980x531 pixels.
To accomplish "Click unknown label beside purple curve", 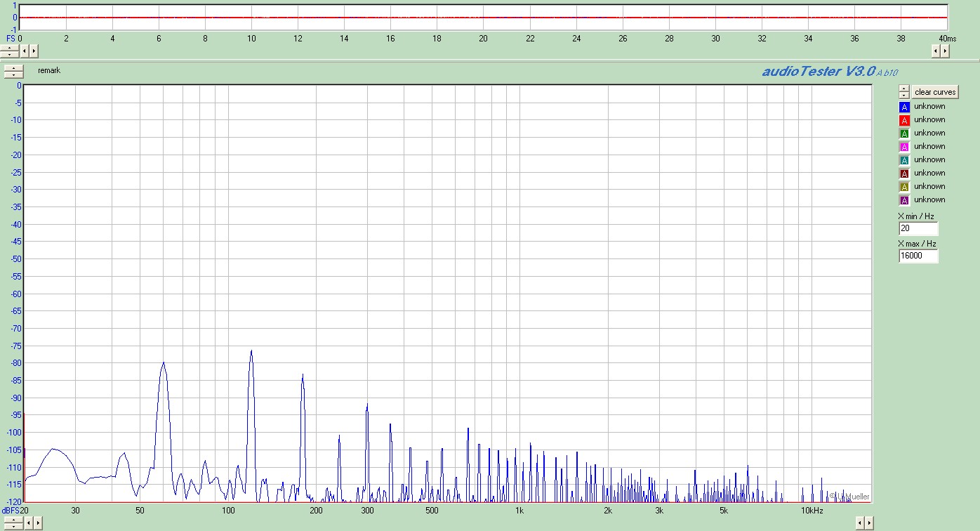I will 929,199.
